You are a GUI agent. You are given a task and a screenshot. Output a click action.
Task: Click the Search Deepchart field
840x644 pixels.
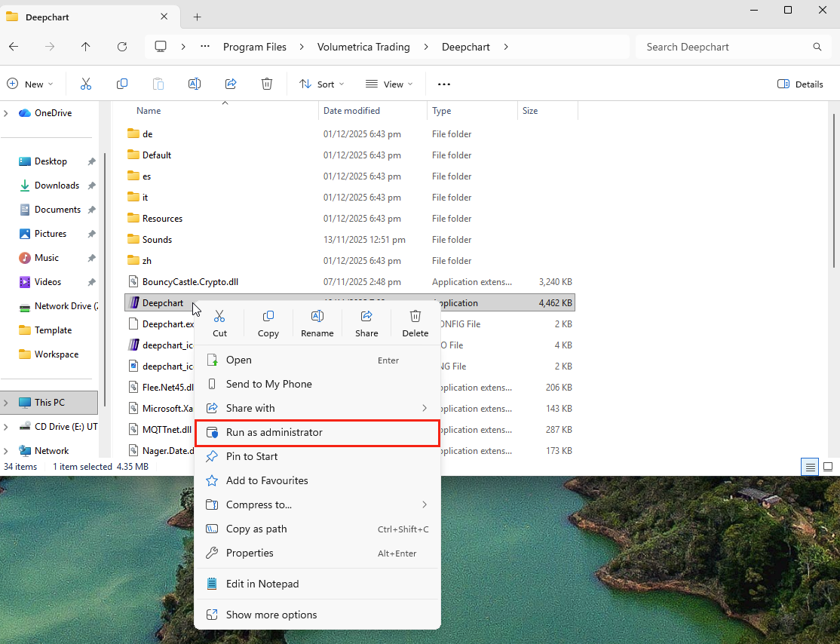(724, 47)
